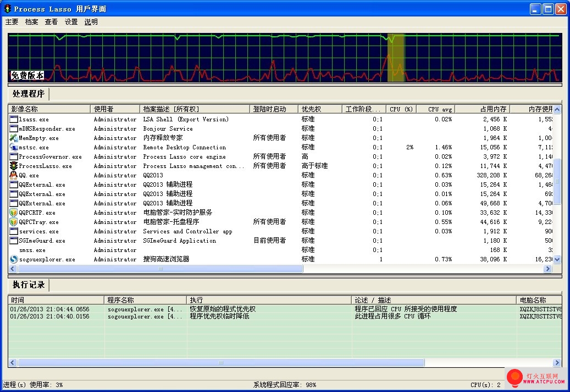Image resolution: width=570 pixels, height=392 pixels.
Task: Open the 设置 menu
Action: tap(71, 22)
